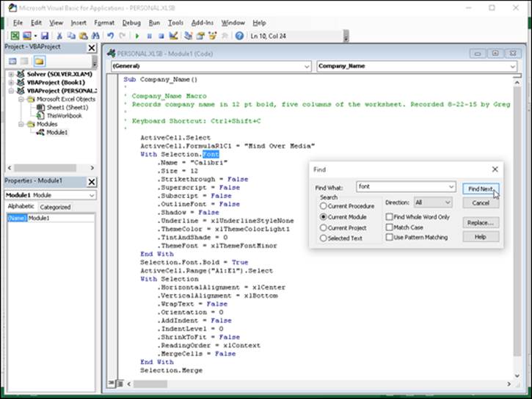Open the Object Browser toolbar icon
This screenshot has width=532, height=399.
[213, 36]
